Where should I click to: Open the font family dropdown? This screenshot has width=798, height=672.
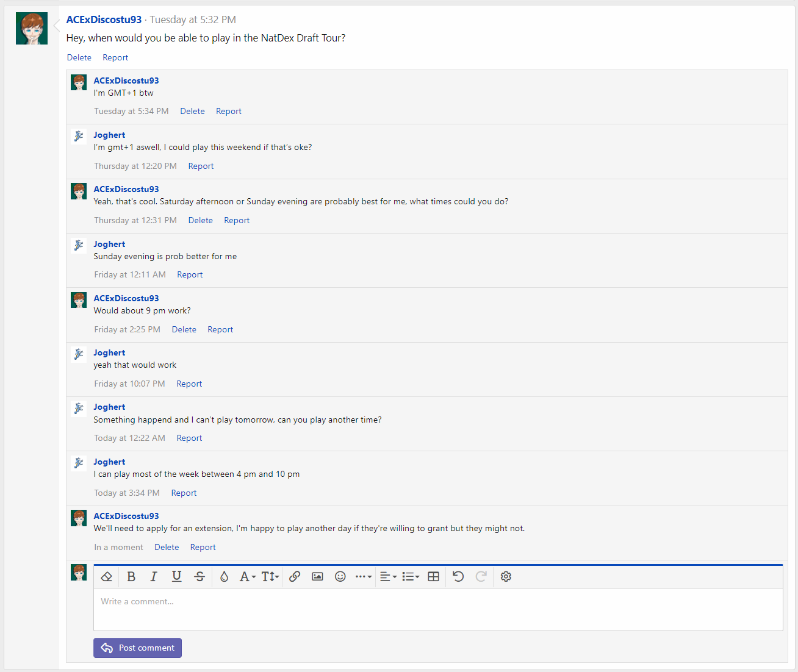pyautogui.click(x=247, y=577)
